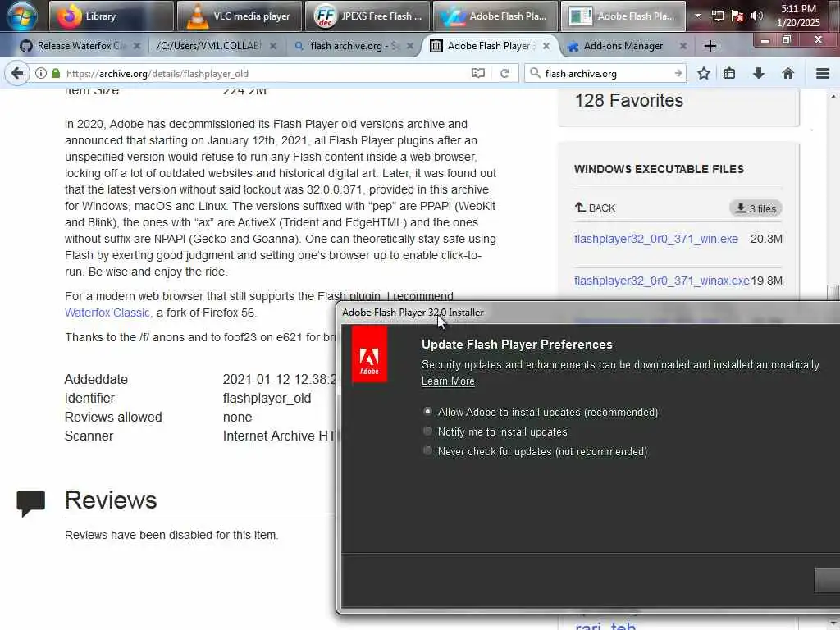
Task: Follow the Waterfox Classic link
Action: pos(107,313)
